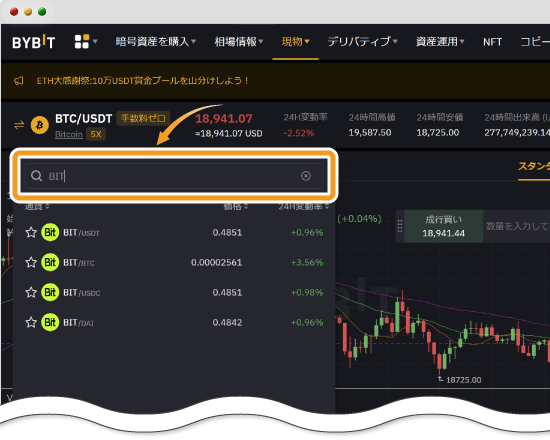Click the ≈18,941.07 USD value

coord(228,134)
